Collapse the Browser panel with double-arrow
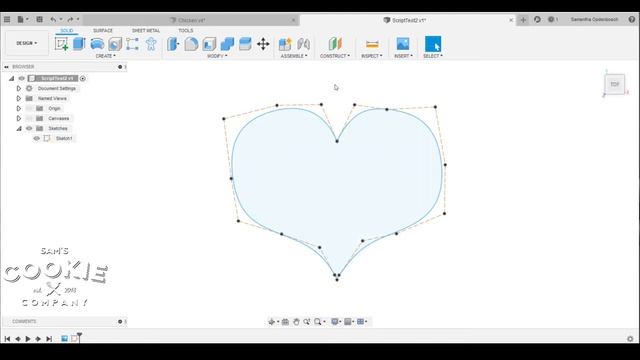Viewport: 640px width, 360px height. click(x=7, y=67)
